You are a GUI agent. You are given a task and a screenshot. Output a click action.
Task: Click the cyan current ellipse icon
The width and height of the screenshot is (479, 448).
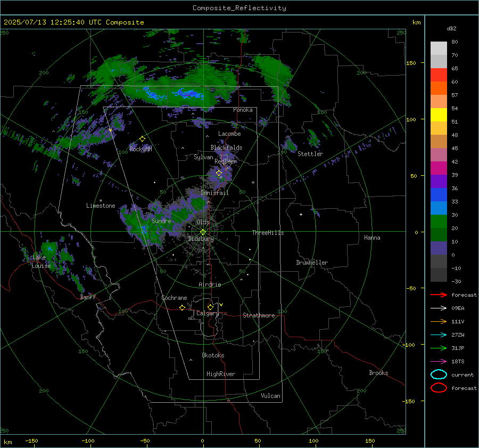(x=439, y=374)
